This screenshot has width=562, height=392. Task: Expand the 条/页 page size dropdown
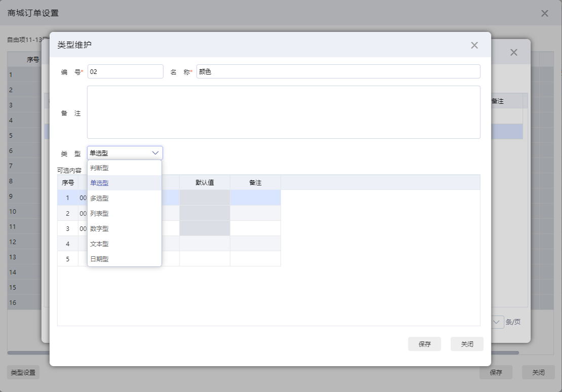pos(498,322)
